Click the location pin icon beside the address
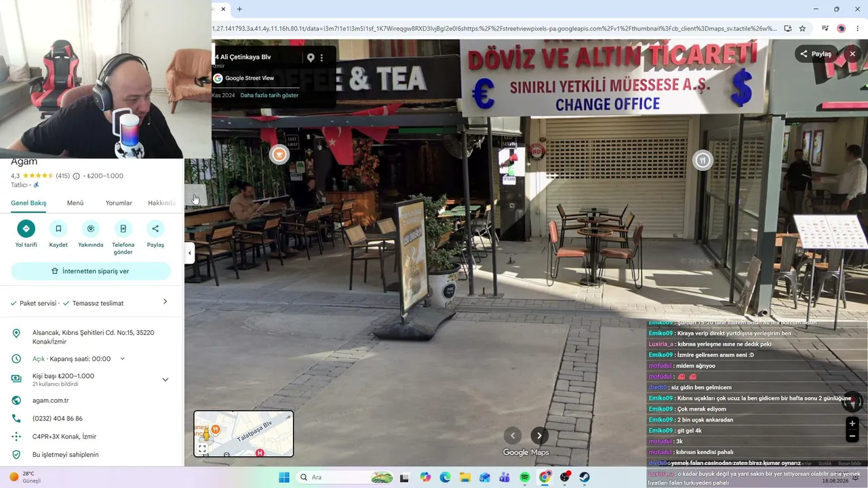The width and height of the screenshot is (868, 488). pyautogui.click(x=311, y=58)
